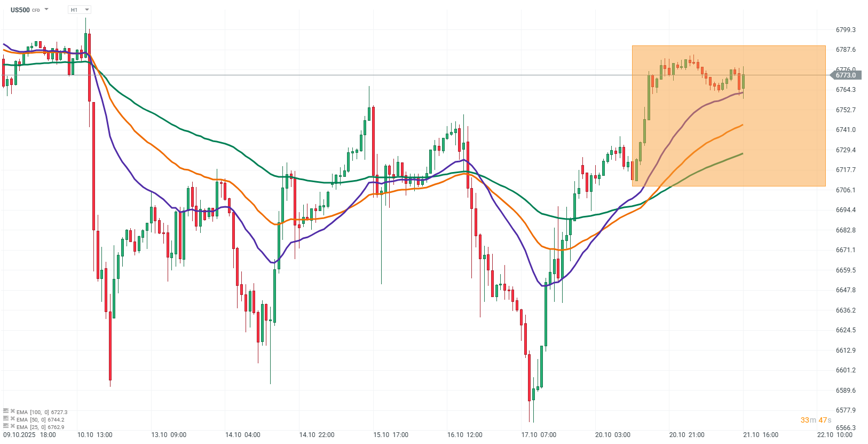This screenshot has height=444, width=868.
Task: Open settings icon for EMA 50 indicator
Action: pos(6,419)
